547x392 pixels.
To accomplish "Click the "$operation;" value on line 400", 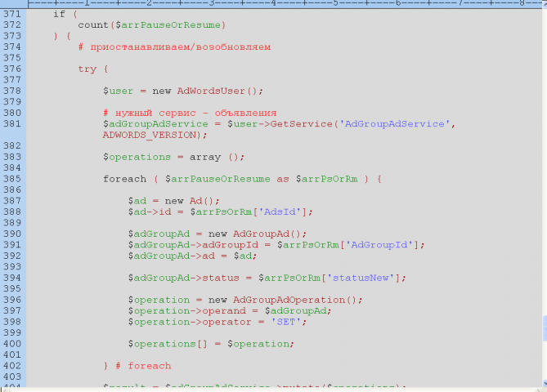I will (x=261, y=344).
